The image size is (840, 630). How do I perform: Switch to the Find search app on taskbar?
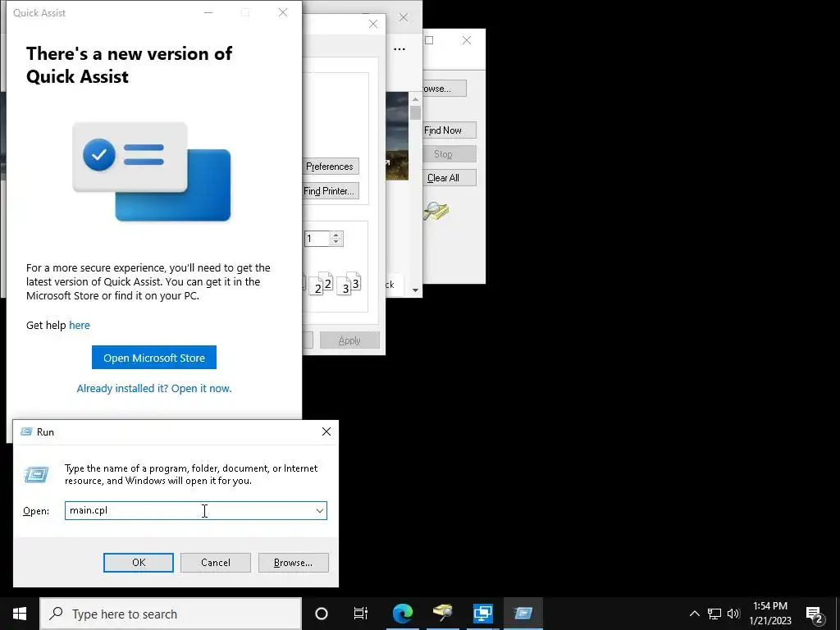(x=442, y=614)
